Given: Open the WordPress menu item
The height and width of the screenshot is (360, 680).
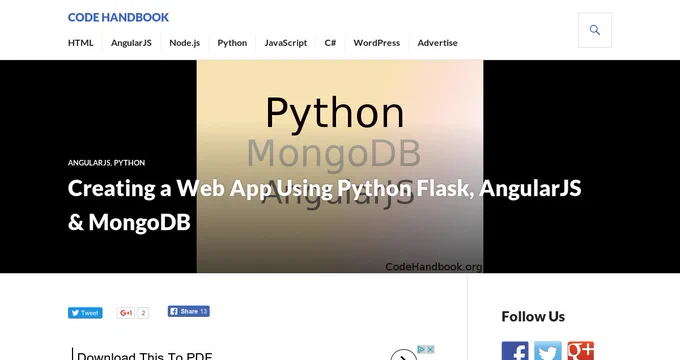Looking at the screenshot, I should coord(376,43).
